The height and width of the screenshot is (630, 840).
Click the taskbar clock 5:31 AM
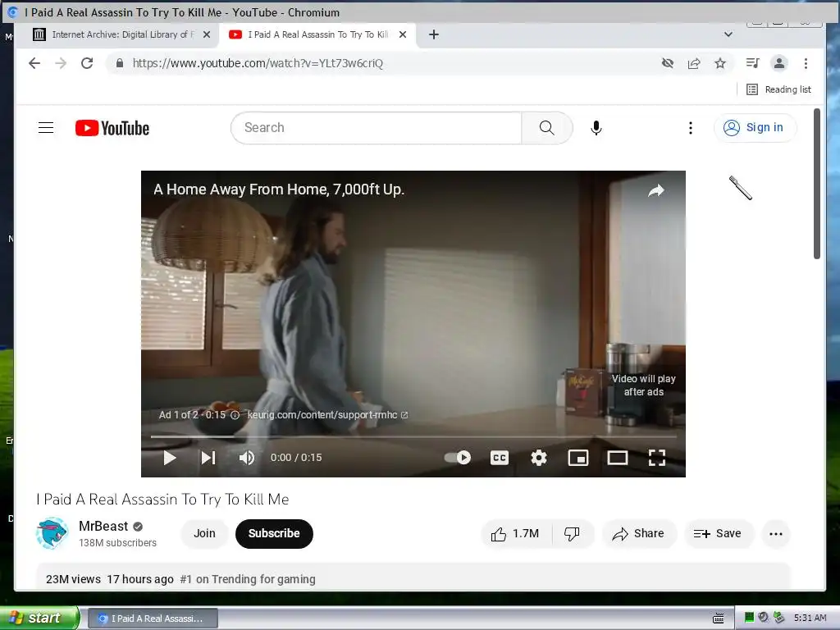tap(810, 618)
